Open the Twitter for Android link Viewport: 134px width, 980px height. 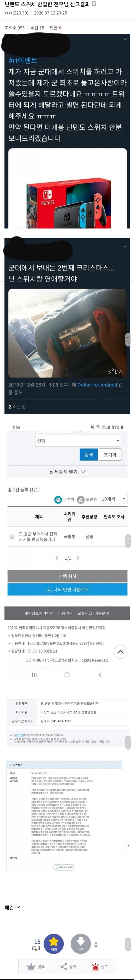(97, 385)
